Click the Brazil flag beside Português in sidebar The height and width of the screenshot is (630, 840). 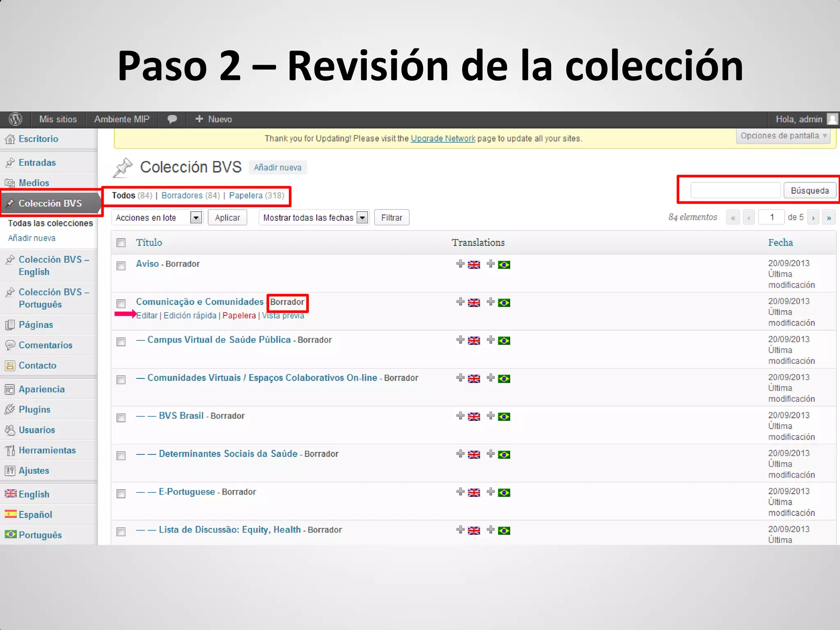11,534
